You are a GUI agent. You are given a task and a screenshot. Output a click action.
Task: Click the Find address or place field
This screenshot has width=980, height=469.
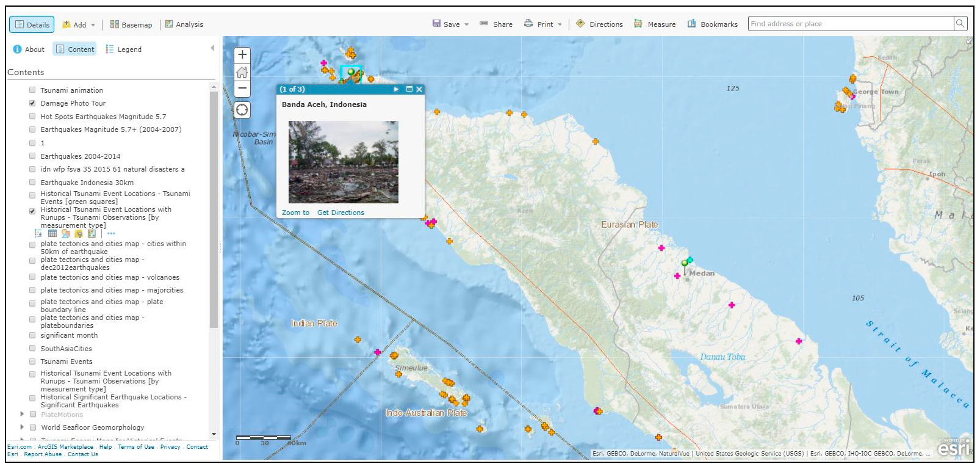(x=850, y=24)
